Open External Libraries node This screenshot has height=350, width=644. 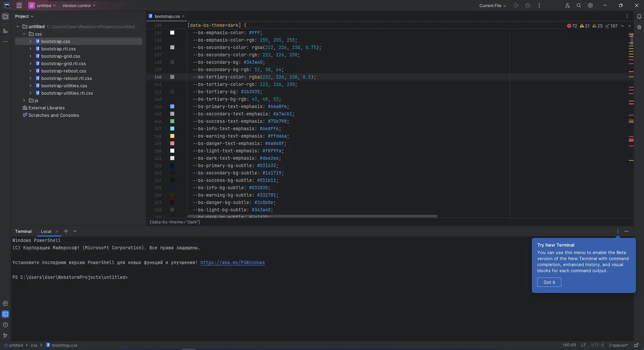(x=44, y=108)
